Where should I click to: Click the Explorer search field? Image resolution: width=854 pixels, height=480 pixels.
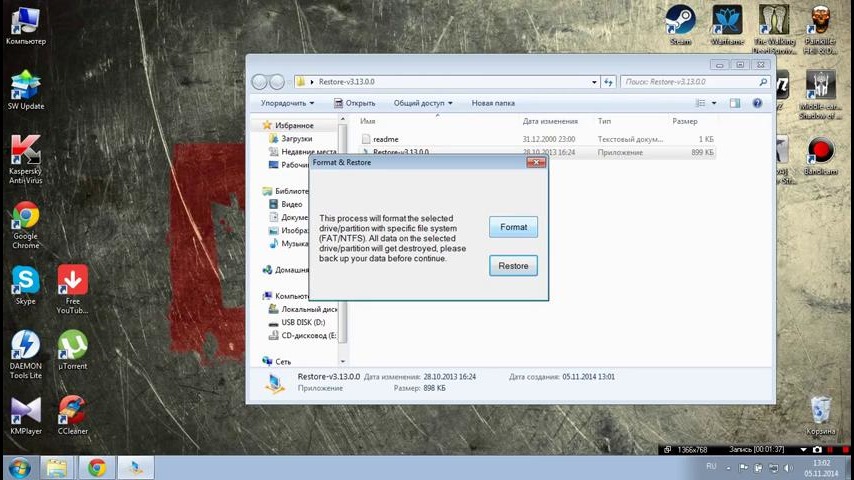click(x=690, y=81)
